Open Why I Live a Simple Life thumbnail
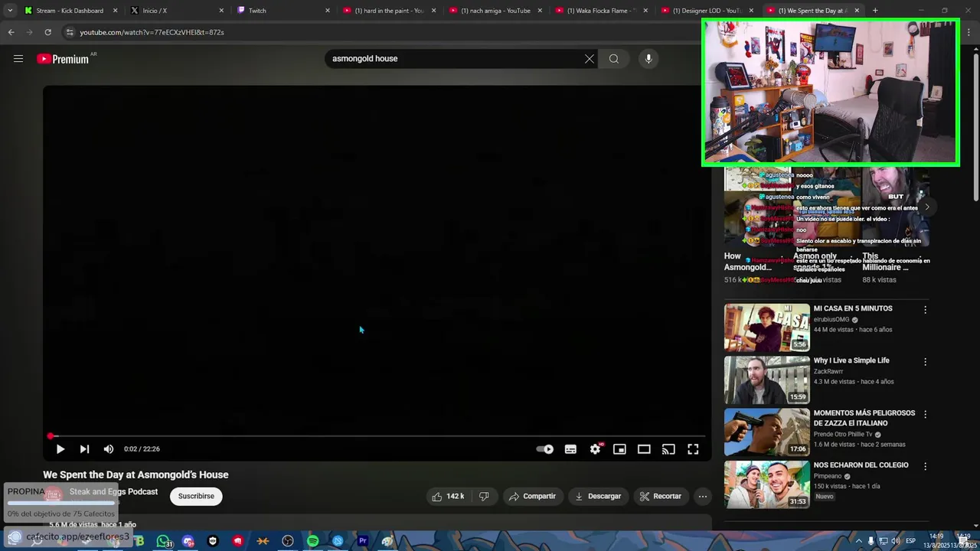This screenshot has height=551, width=980. (x=766, y=380)
